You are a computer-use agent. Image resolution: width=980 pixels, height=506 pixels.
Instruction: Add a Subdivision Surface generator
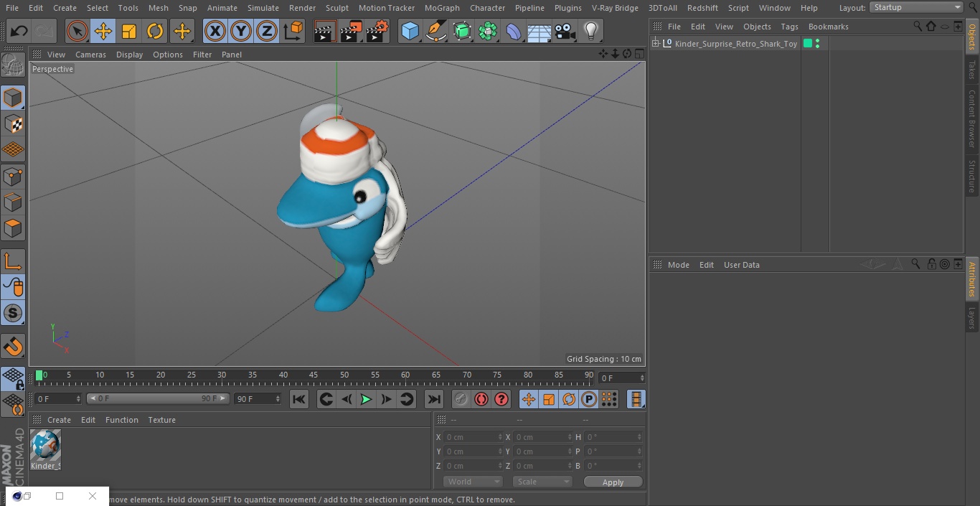(x=462, y=31)
